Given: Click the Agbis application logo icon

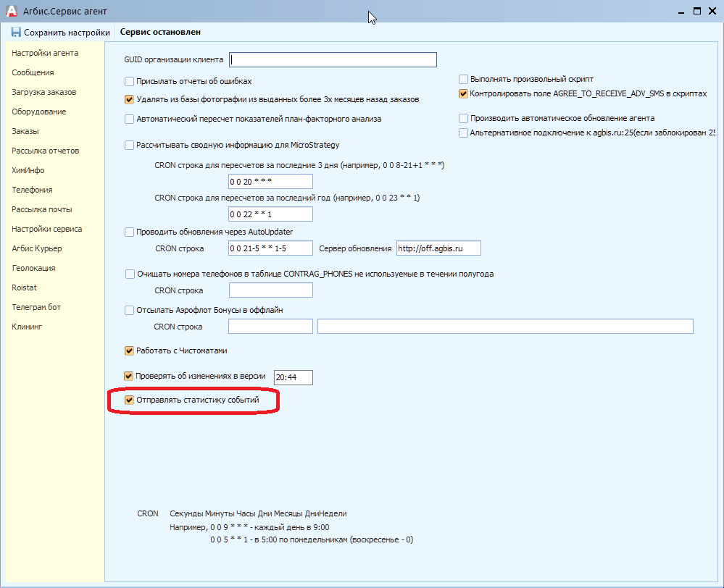Looking at the screenshot, I should pyautogui.click(x=12, y=11).
